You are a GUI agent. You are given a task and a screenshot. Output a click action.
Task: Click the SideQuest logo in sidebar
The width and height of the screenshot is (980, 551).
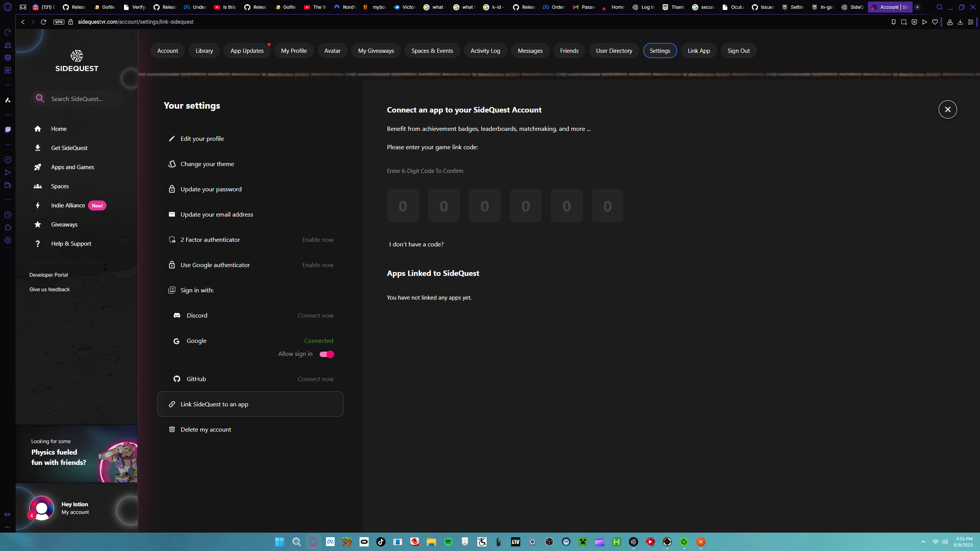[x=77, y=60]
